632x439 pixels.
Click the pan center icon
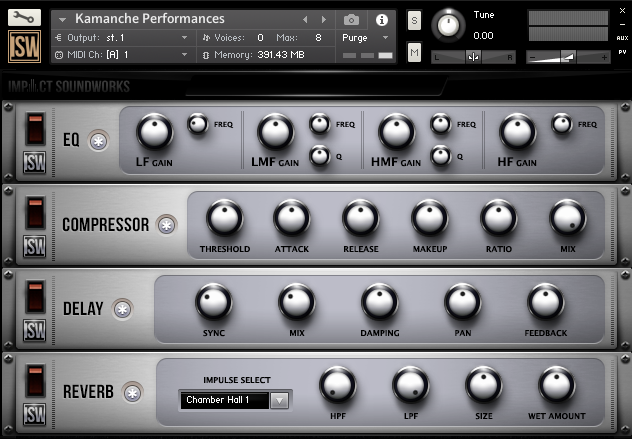(473, 57)
